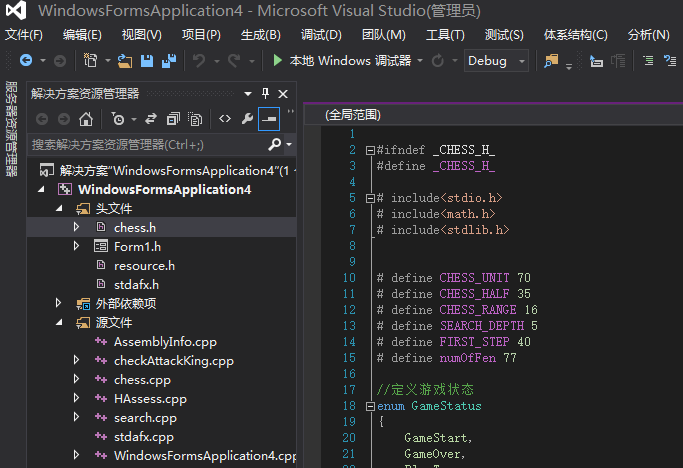683x468 pixels.
Task: Start the local Windows debugger play icon
Action: click(277, 60)
